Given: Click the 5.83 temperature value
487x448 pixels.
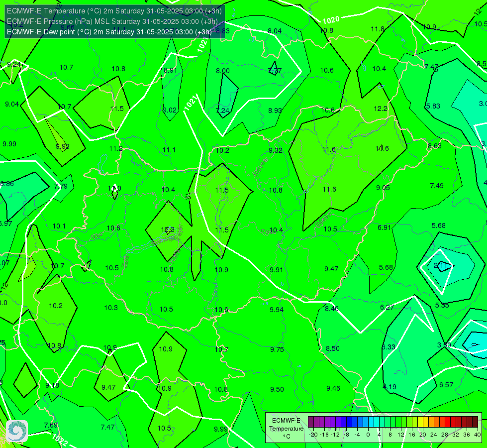Looking at the screenshot, I should coord(433,106).
